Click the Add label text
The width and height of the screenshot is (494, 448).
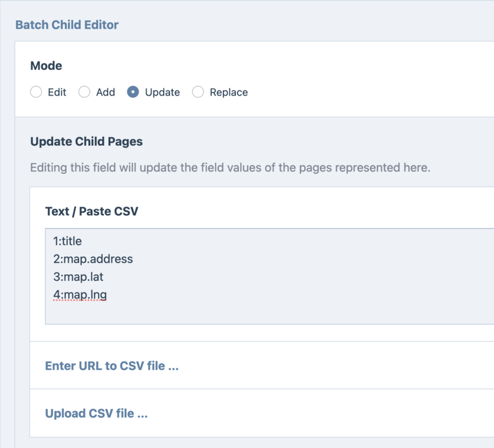[x=106, y=92]
